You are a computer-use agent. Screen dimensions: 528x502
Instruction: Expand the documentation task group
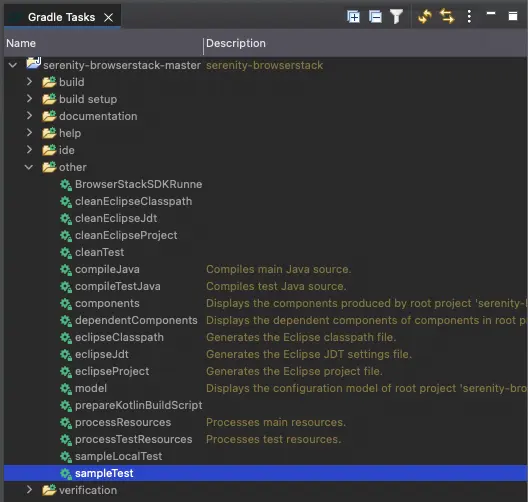pyautogui.click(x=29, y=115)
